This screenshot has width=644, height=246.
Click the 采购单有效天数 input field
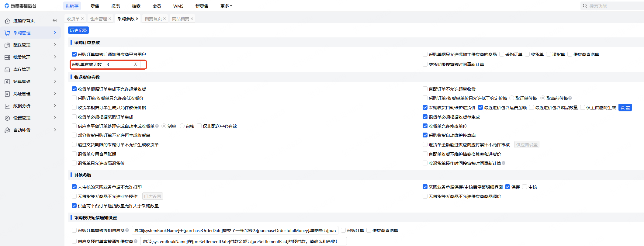tap(122, 64)
